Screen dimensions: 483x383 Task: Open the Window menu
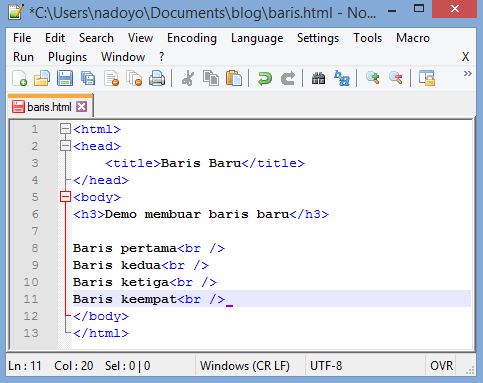click(123, 57)
